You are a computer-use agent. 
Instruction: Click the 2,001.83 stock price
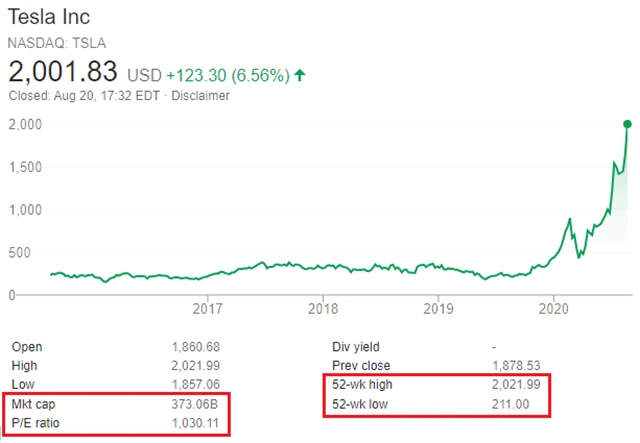point(64,72)
